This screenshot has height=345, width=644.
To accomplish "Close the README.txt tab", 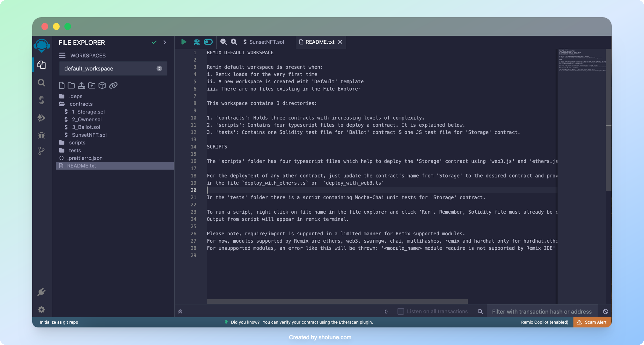I will pyautogui.click(x=340, y=42).
